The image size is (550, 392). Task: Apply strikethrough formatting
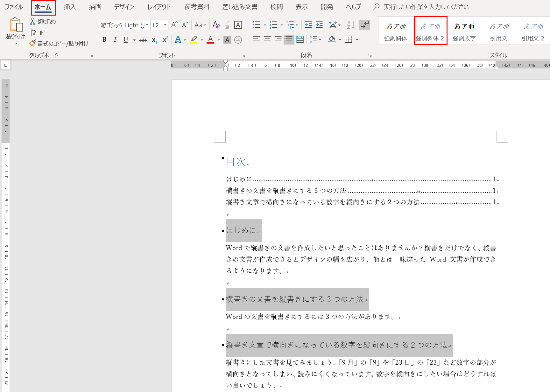(x=143, y=40)
